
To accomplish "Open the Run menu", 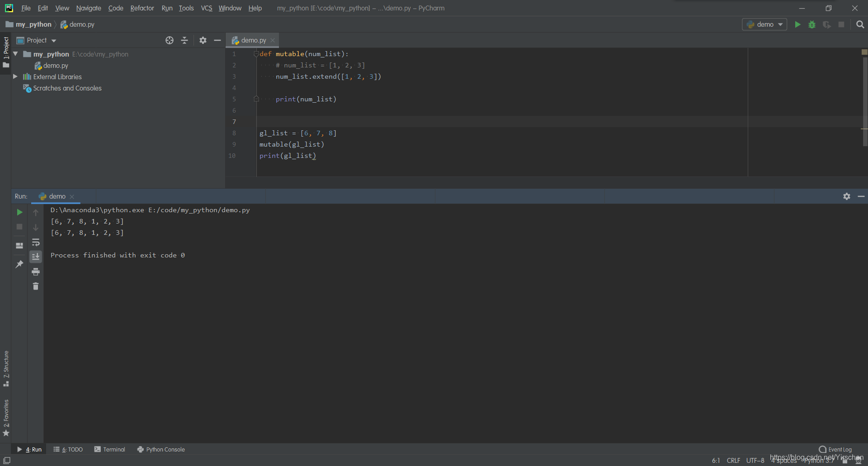I will point(167,8).
